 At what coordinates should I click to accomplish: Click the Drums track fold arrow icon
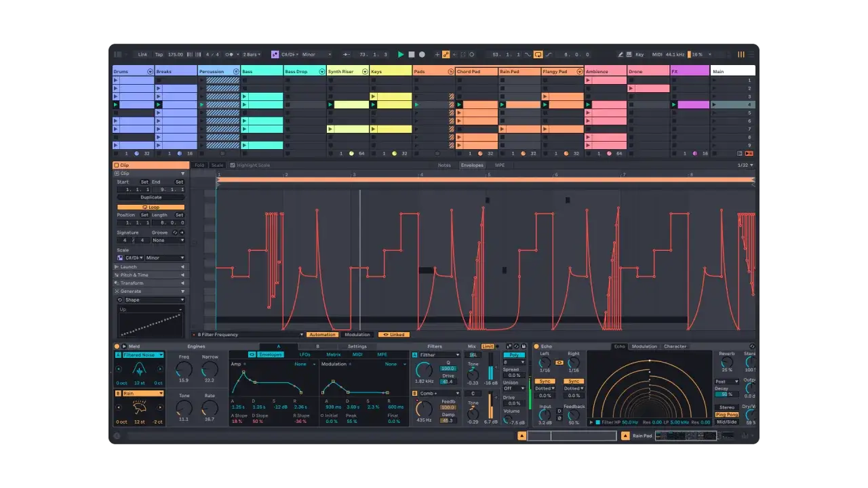click(150, 71)
